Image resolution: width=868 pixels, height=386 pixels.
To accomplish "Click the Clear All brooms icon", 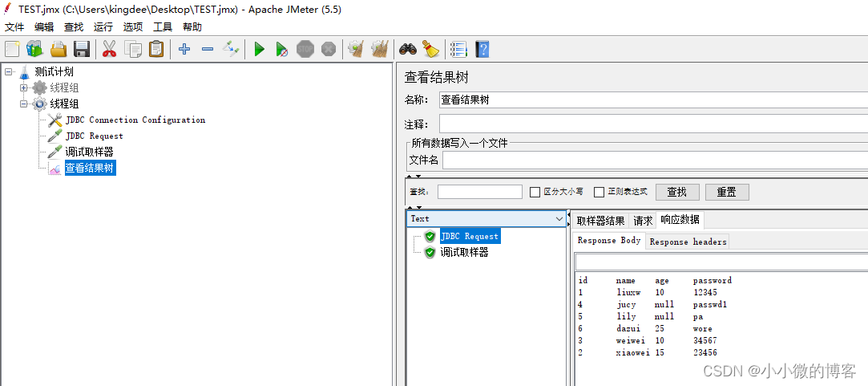I will (379, 50).
